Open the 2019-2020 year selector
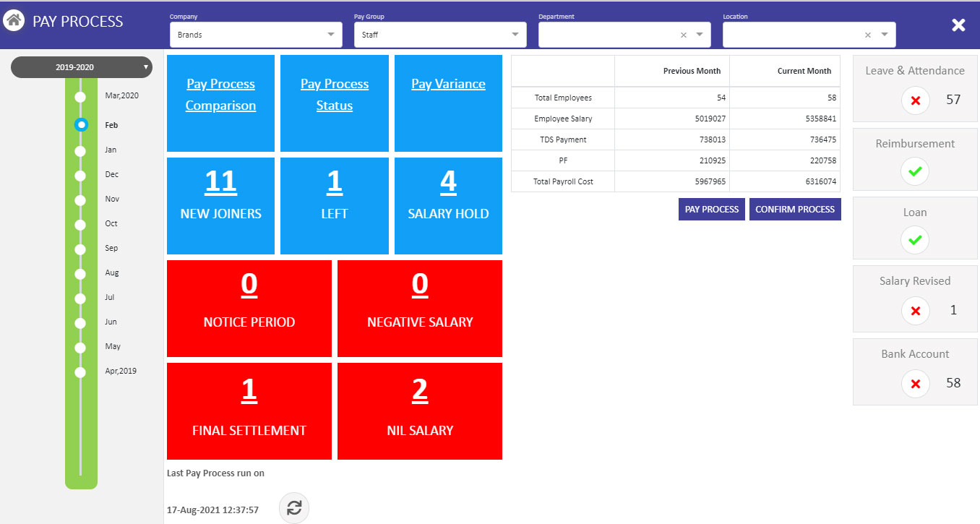This screenshot has width=980, height=524. (x=81, y=66)
